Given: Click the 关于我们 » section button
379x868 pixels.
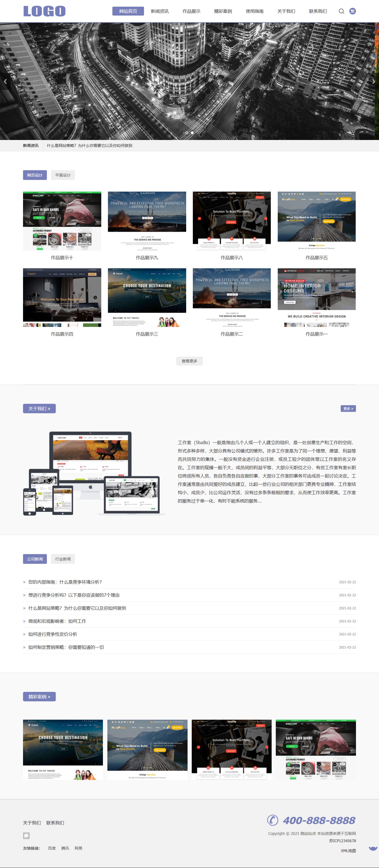Looking at the screenshot, I should pyautogui.click(x=39, y=408).
